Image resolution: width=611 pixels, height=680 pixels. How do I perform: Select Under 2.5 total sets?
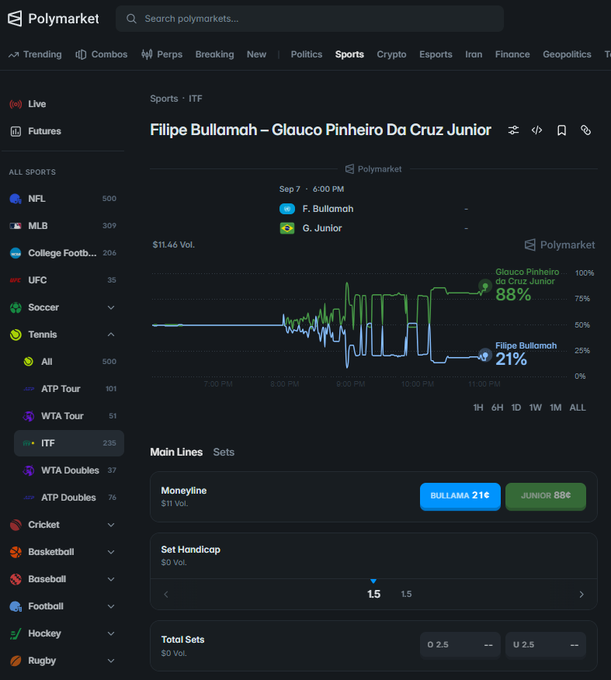546,645
